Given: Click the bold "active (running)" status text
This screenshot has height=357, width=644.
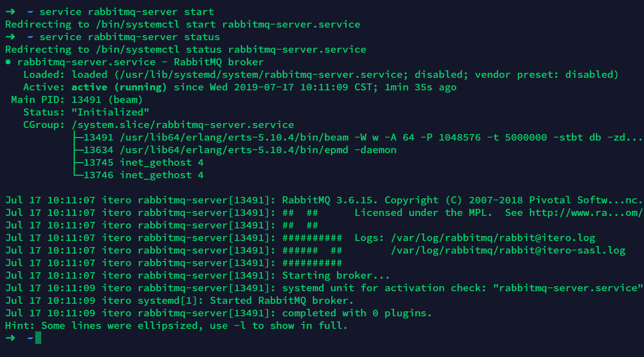Looking at the screenshot, I should click(119, 87).
